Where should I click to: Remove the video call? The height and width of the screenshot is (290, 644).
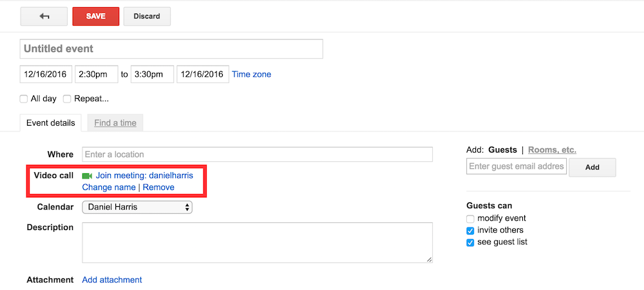pos(158,188)
